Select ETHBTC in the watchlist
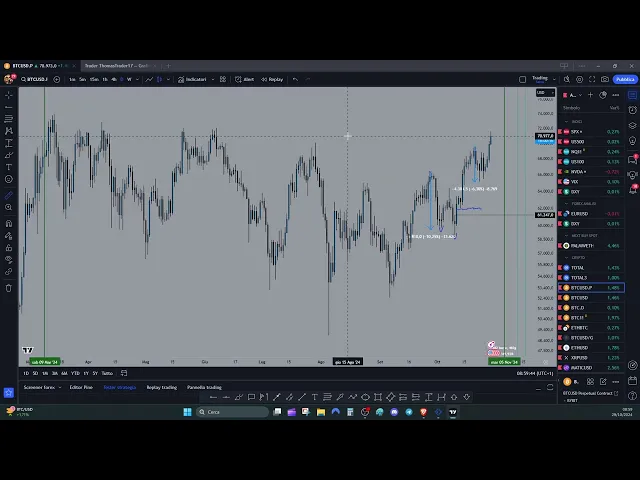 pos(591,328)
